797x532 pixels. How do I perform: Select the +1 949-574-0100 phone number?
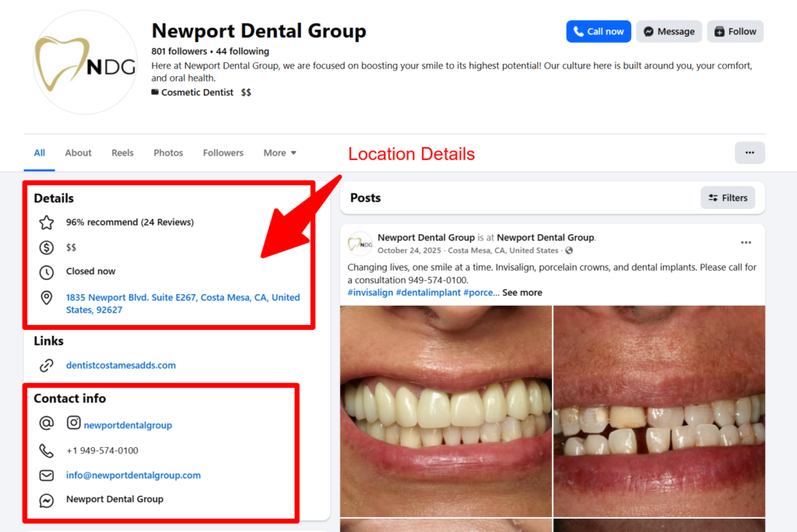click(102, 450)
